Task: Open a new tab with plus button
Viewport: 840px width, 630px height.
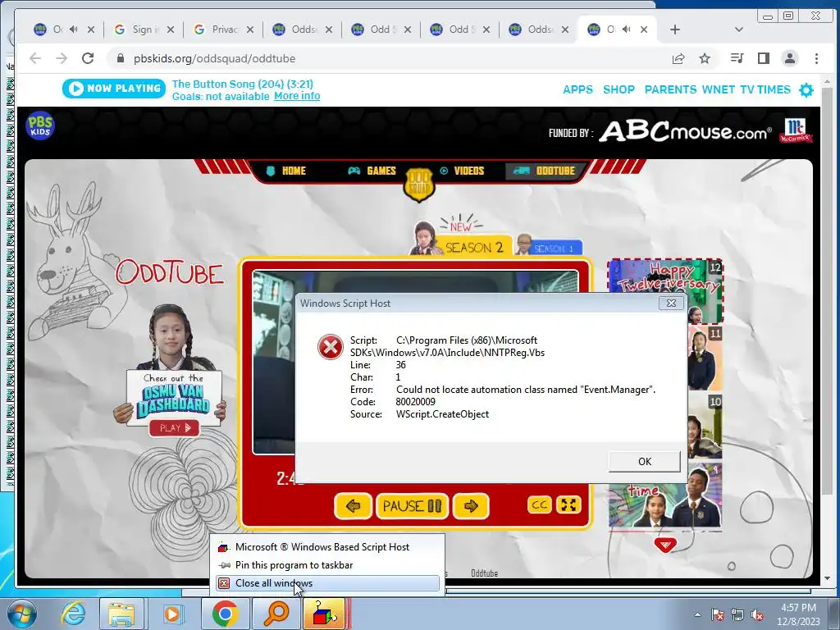Action: click(x=675, y=30)
